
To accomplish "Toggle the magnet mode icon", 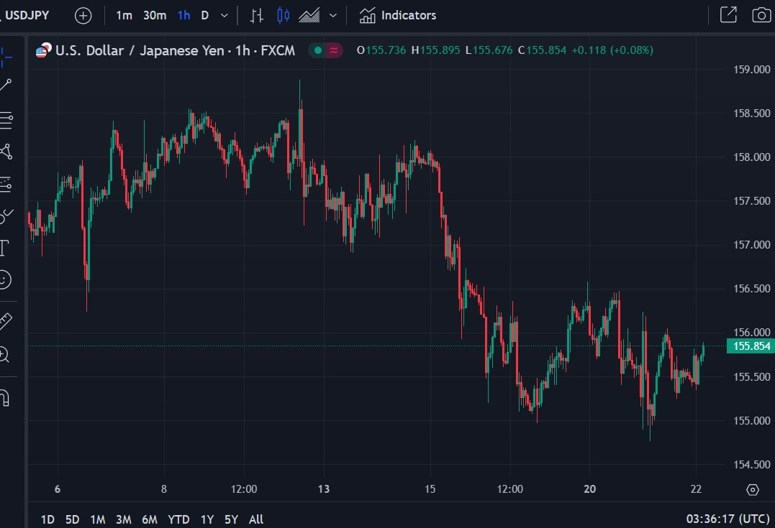I will coord(5,397).
